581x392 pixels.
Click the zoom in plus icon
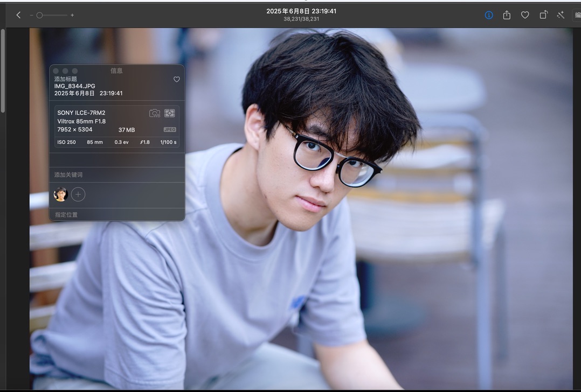click(72, 15)
